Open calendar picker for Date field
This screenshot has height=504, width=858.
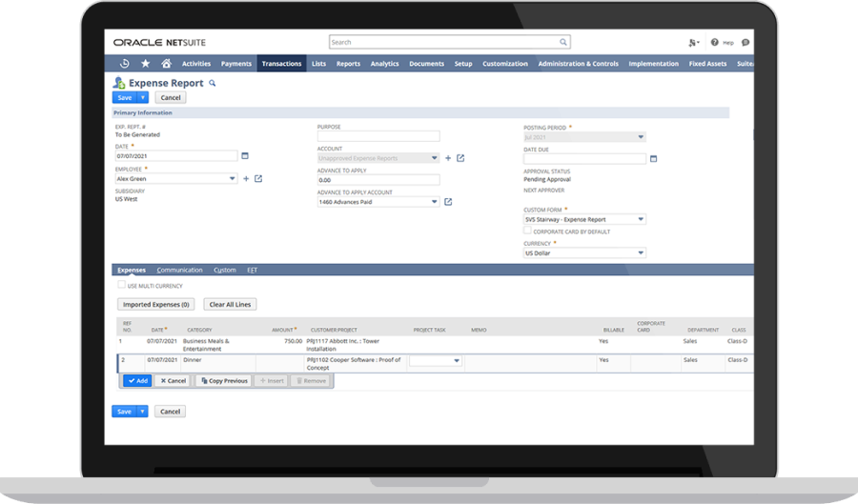pos(245,156)
